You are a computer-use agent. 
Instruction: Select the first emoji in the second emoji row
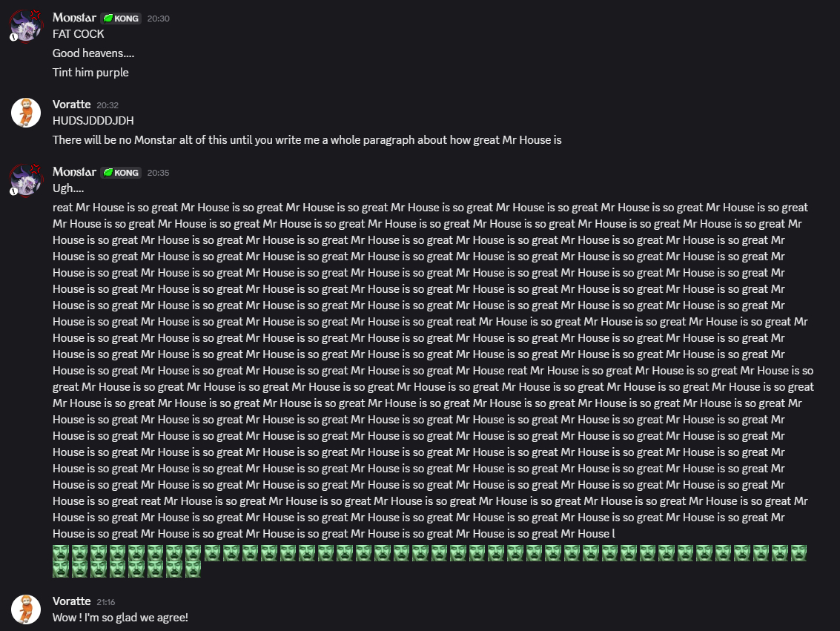61,569
